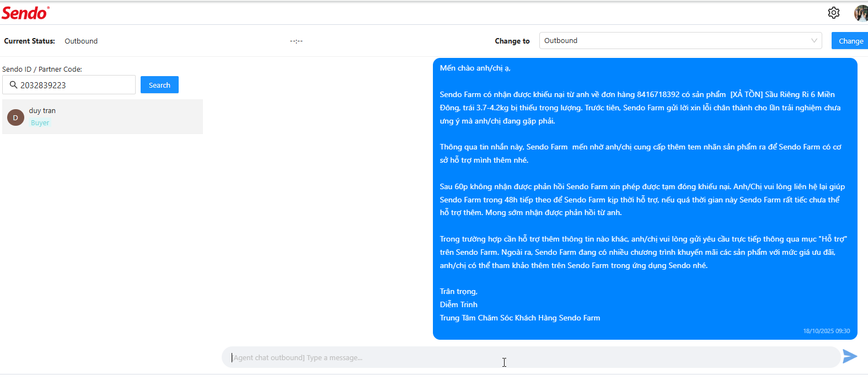Click the 'Mến chào anh/chị ạ,' greeting line

475,68
